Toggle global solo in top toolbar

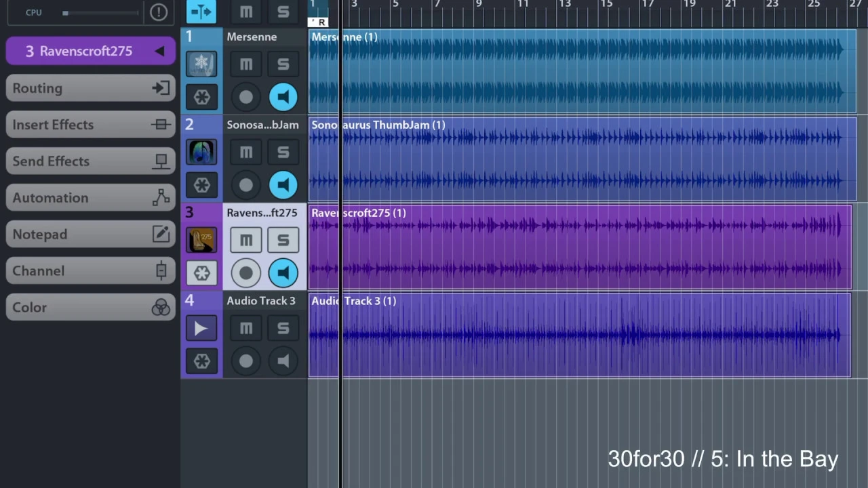click(x=283, y=12)
